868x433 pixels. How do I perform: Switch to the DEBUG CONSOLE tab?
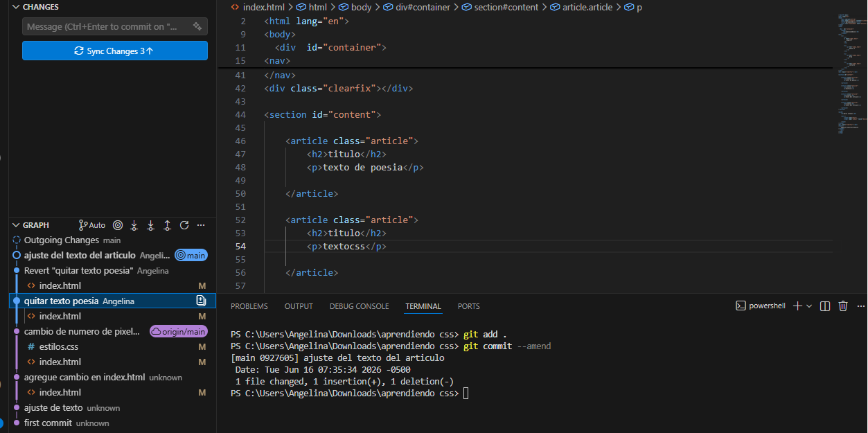tap(359, 306)
